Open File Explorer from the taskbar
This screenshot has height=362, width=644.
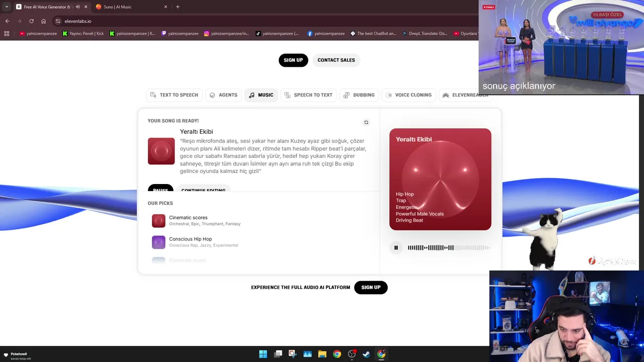click(322, 354)
